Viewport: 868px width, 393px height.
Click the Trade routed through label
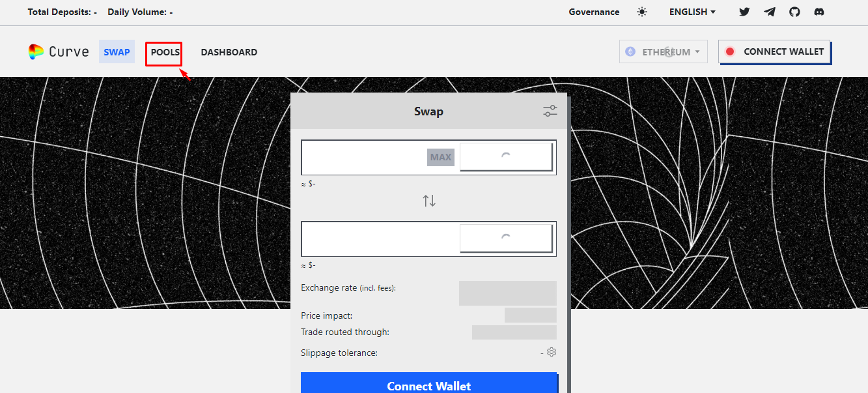coord(345,332)
